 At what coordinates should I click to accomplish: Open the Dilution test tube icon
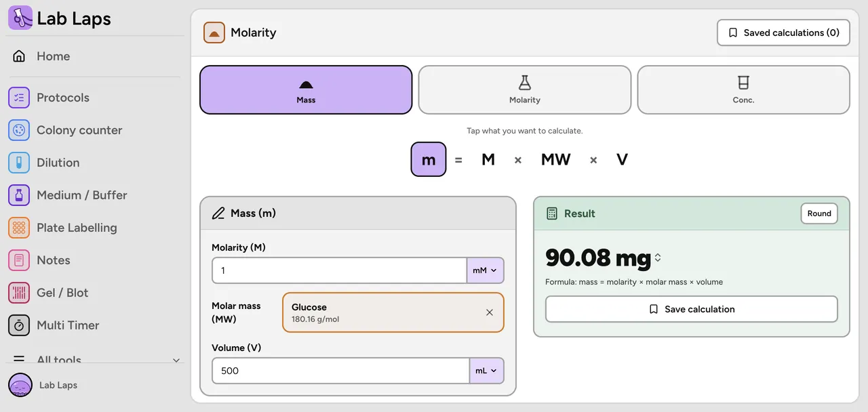(19, 163)
